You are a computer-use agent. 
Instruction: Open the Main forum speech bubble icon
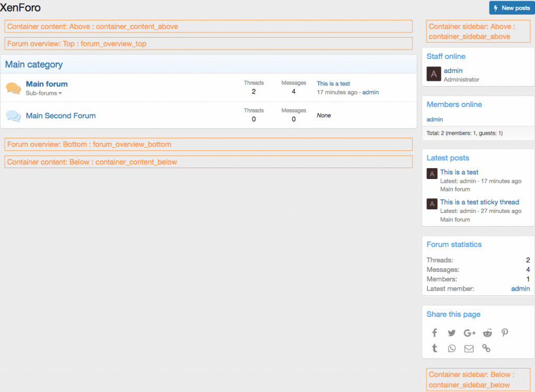[14, 87]
